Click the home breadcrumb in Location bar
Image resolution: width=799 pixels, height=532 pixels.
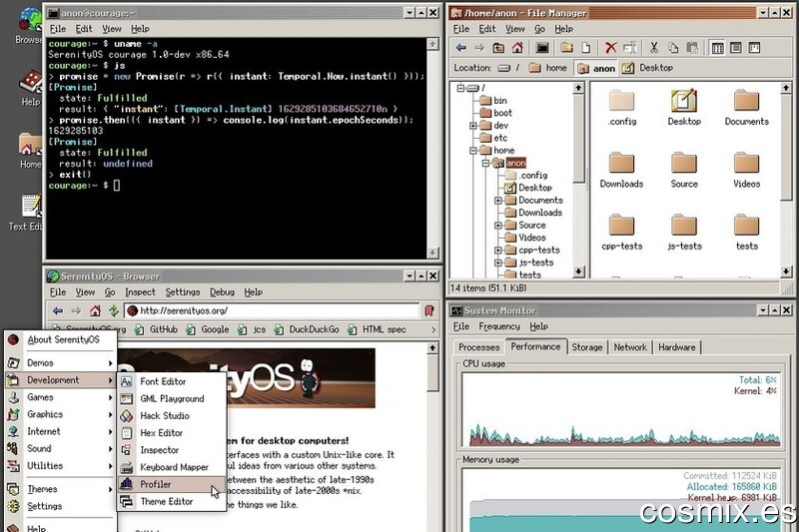tap(548, 68)
